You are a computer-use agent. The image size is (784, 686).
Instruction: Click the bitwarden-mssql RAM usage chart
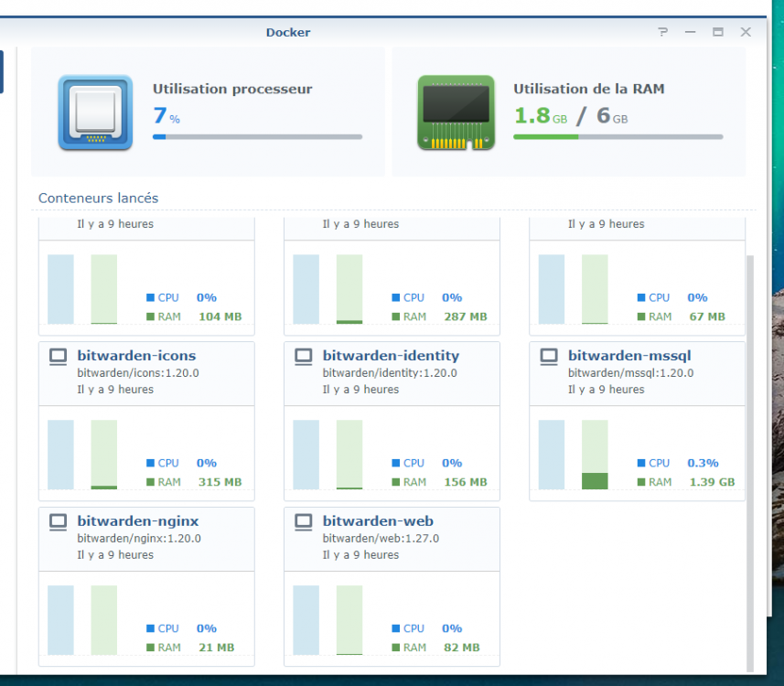[x=595, y=455]
